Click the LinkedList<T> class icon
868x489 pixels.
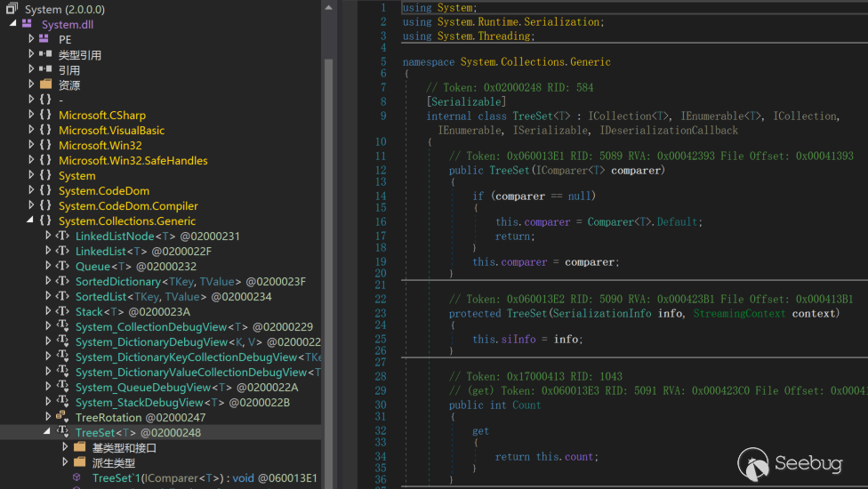pos(62,251)
